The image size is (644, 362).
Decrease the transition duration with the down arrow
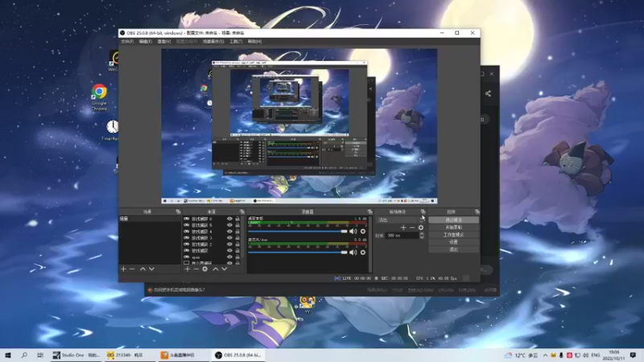pos(422,237)
